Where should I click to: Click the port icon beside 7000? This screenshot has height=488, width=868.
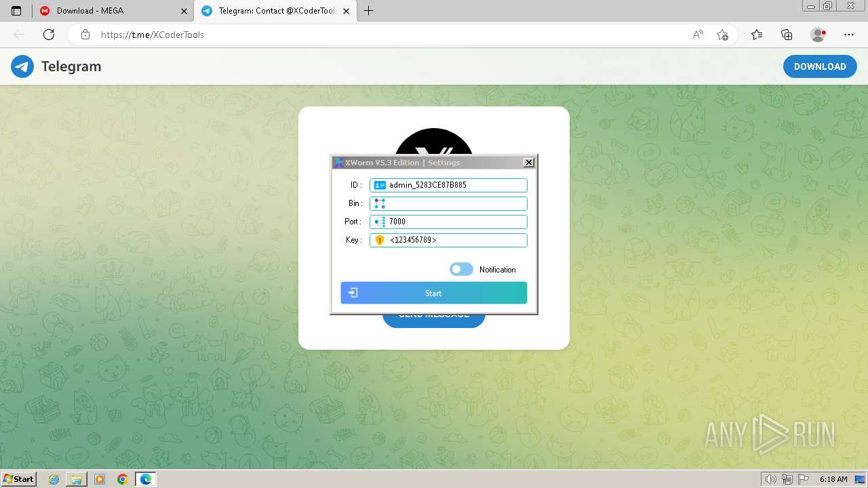380,222
